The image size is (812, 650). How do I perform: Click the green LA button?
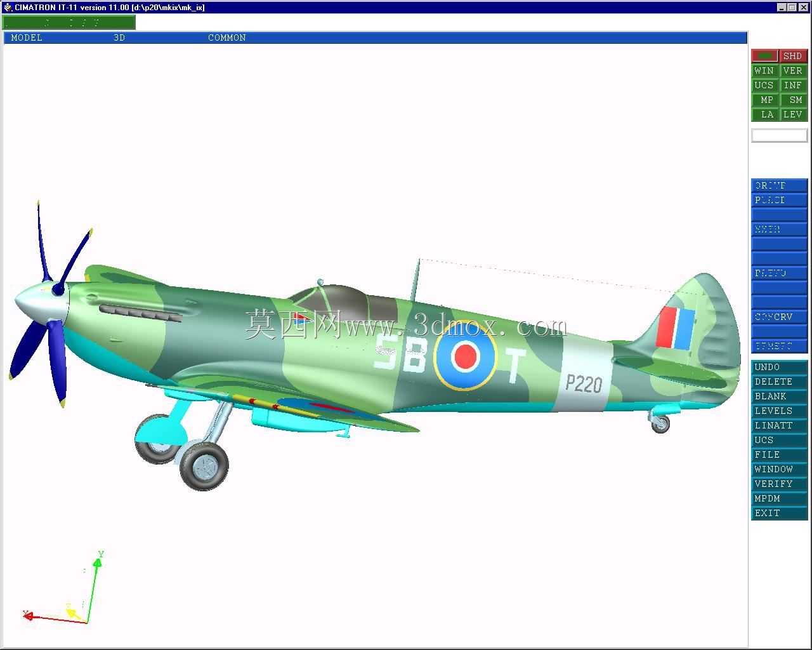coord(765,114)
